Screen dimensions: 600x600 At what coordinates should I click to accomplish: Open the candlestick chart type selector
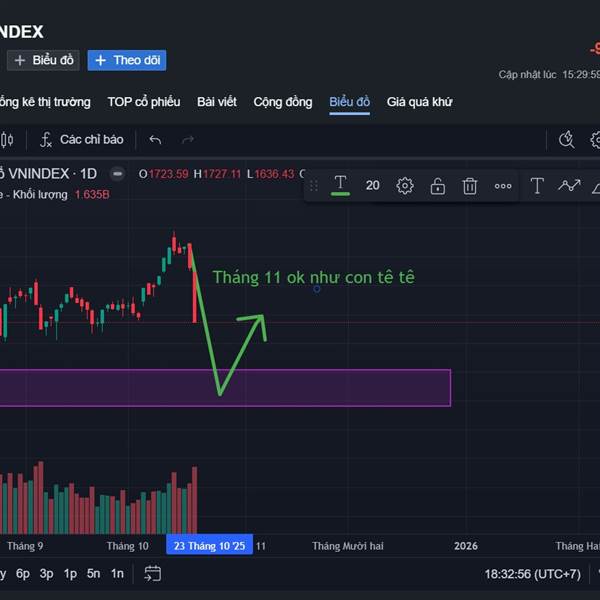click(5, 140)
